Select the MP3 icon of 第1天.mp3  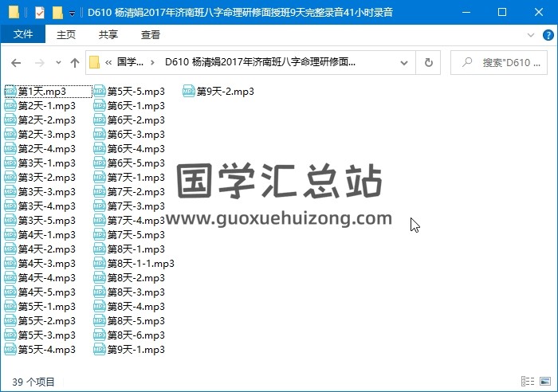[10, 91]
